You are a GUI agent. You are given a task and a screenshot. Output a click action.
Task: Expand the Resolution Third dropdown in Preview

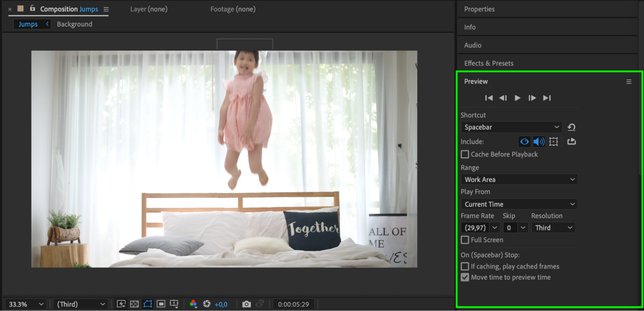pos(553,228)
